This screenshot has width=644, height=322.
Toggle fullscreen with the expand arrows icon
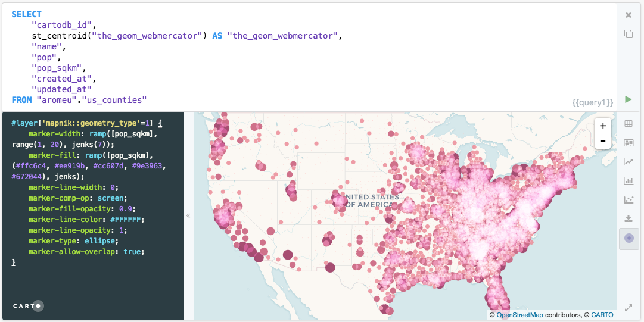629,308
